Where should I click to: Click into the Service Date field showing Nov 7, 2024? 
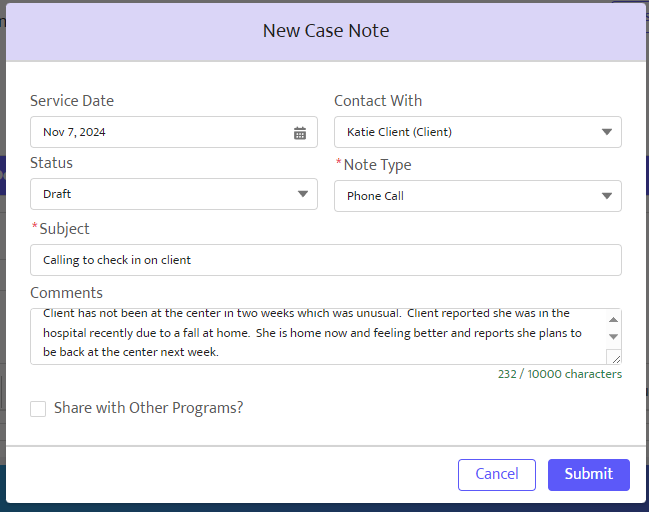pos(174,132)
